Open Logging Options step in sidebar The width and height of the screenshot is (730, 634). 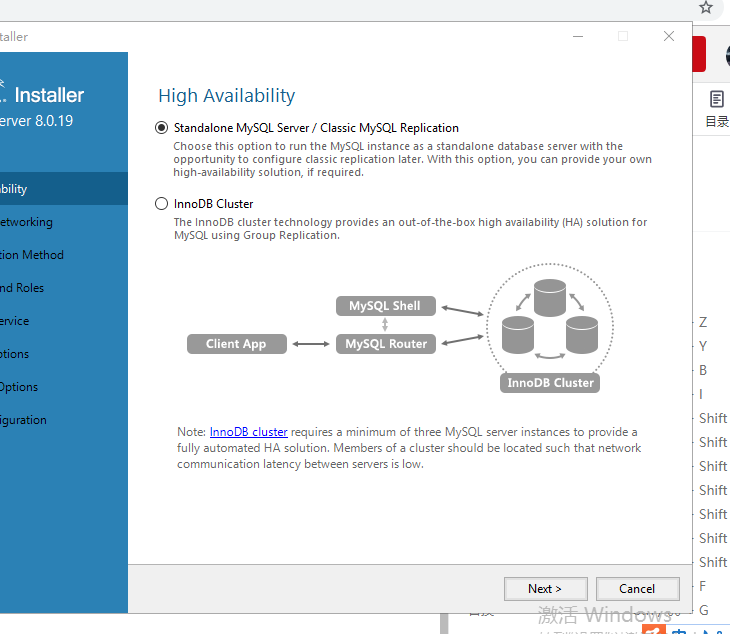point(64,354)
